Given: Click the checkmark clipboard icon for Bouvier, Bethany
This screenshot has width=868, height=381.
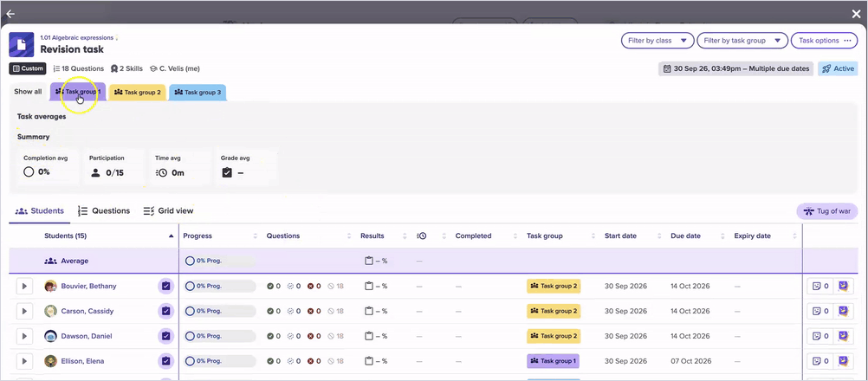Looking at the screenshot, I should (x=165, y=287).
